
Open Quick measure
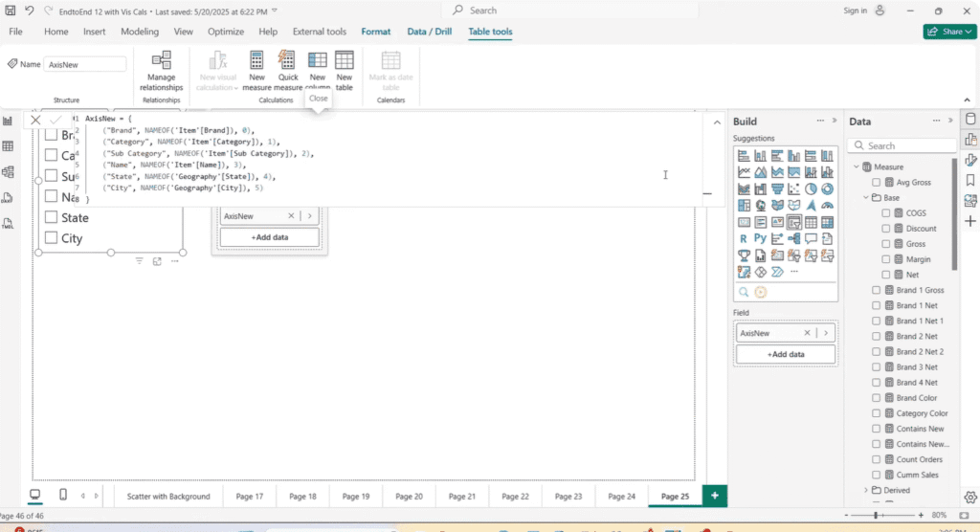pos(287,71)
